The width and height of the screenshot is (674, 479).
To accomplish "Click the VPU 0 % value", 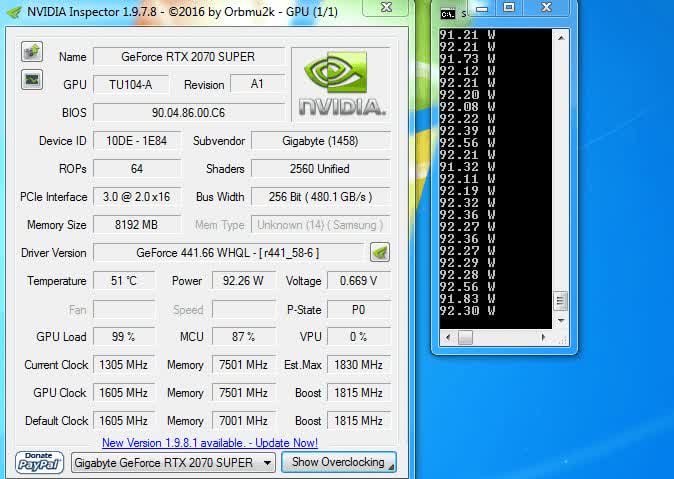I will [359, 337].
